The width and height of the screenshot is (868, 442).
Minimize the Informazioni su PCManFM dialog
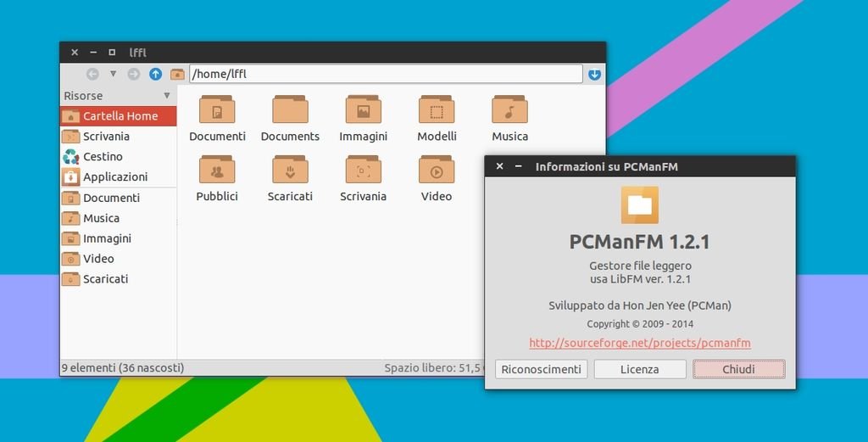[x=518, y=166]
